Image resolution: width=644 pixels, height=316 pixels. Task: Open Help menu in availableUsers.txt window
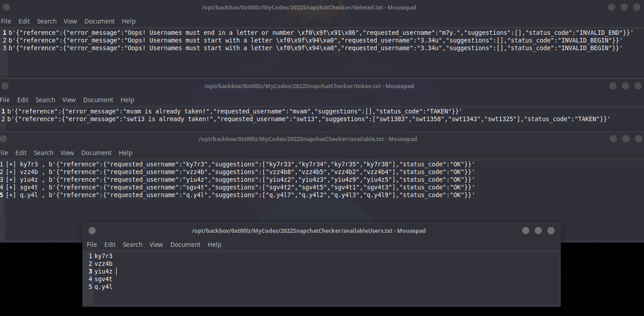pos(215,245)
